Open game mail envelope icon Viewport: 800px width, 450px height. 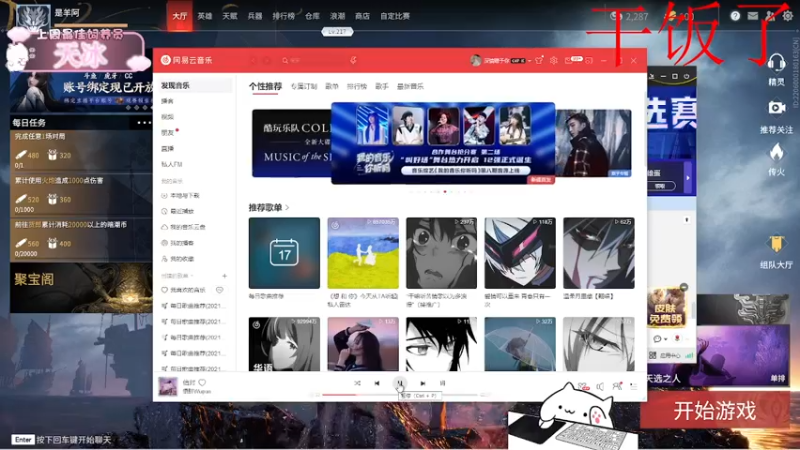753,16
